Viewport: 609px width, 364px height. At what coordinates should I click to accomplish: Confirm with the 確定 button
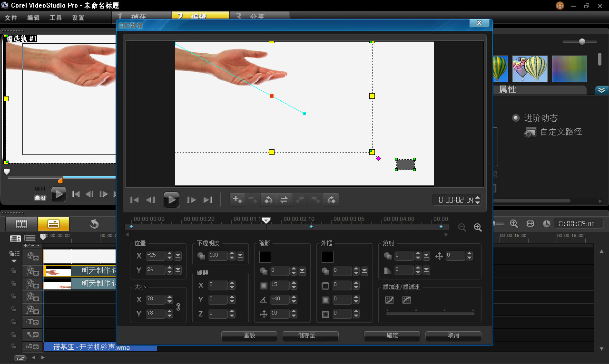pos(392,335)
